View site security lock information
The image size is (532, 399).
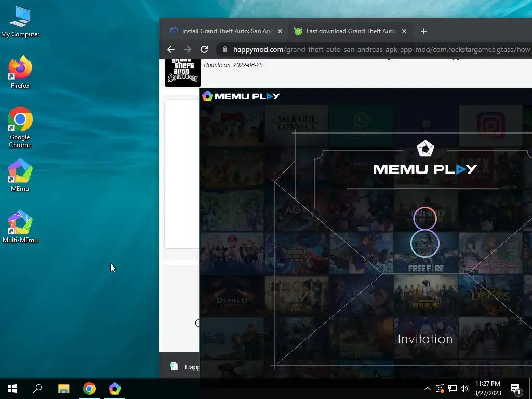click(224, 49)
